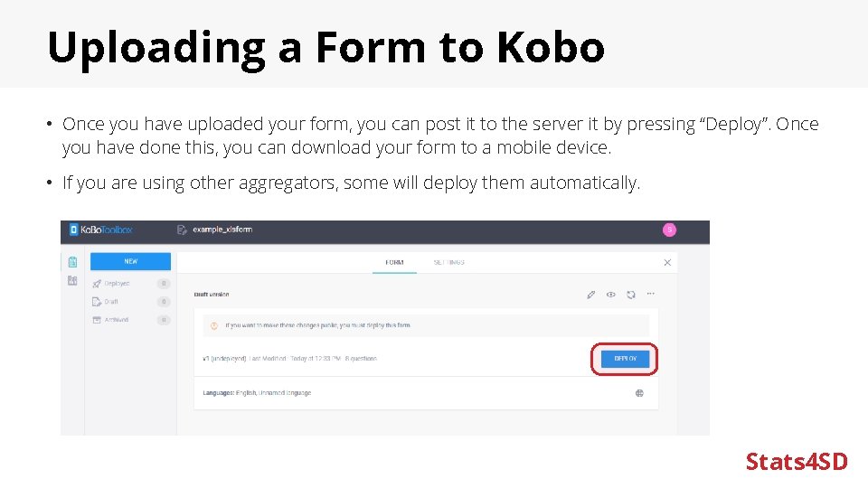Switch to the FORM tab
The width and height of the screenshot is (868, 488).
(394, 262)
